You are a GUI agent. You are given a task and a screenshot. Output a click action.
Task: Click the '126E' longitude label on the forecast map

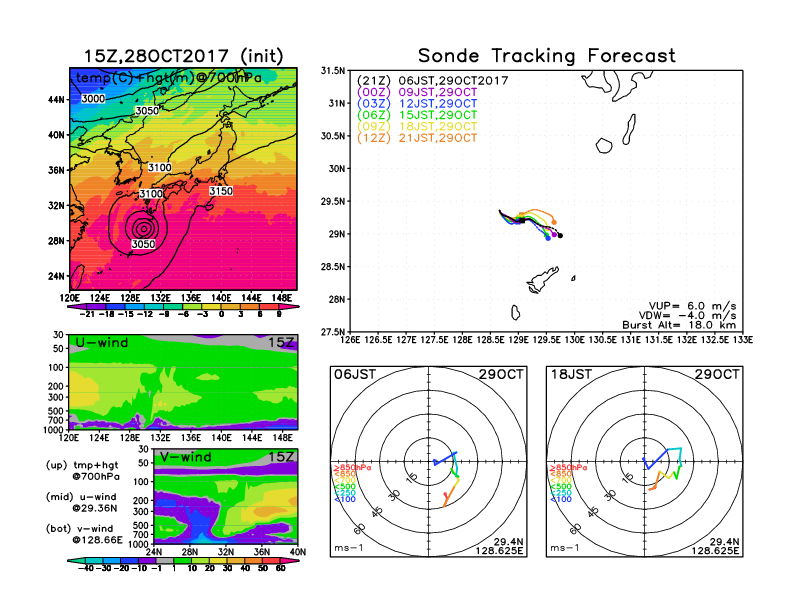point(350,340)
